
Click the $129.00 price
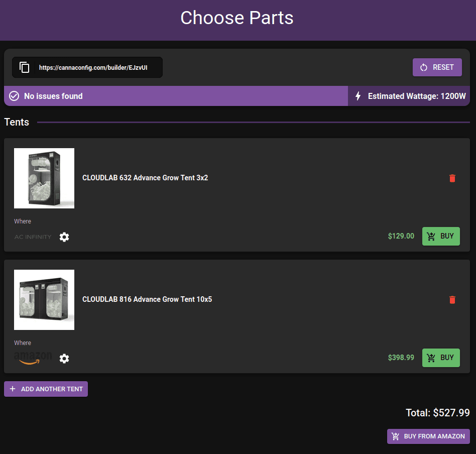tap(401, 236)
